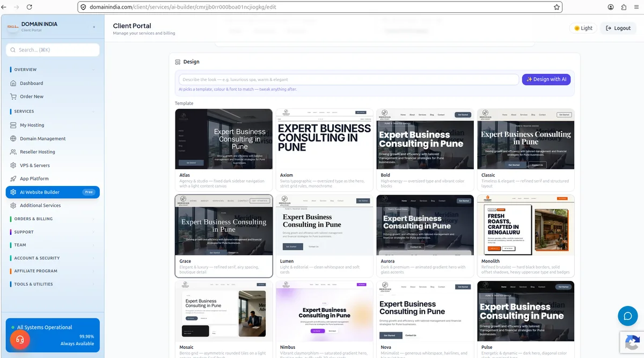Go back using browser back arrow
644x358 pixels.
point(5,7)
